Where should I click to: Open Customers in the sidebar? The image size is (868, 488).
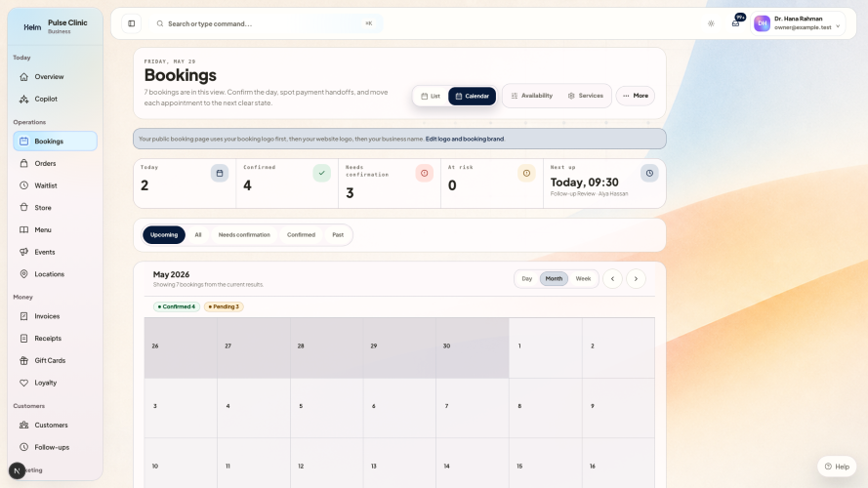pyautogui.click(x=55, y=425)
